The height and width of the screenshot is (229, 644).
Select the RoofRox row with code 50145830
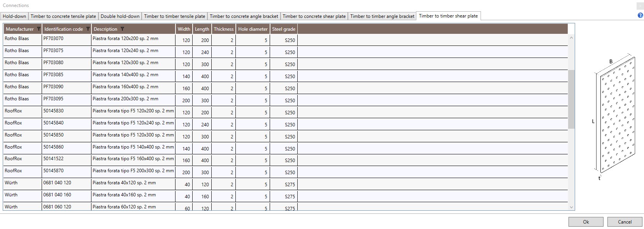coord(285,112)
